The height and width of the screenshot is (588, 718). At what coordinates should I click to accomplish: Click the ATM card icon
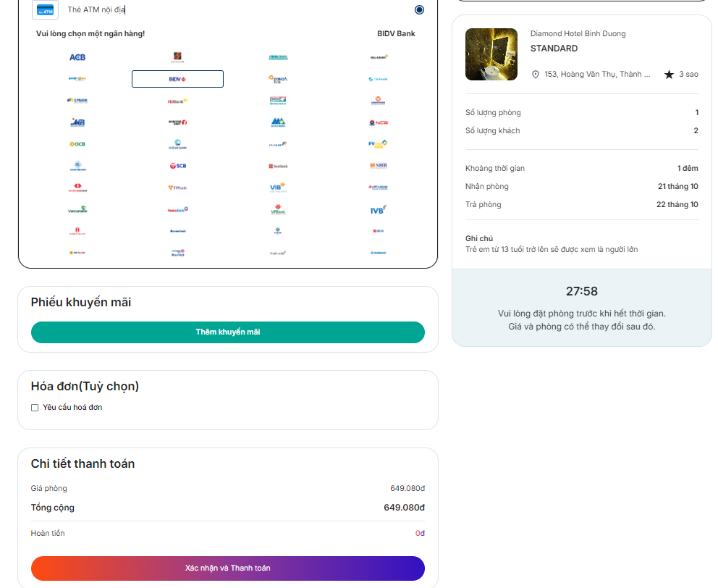tap(46, 10)
